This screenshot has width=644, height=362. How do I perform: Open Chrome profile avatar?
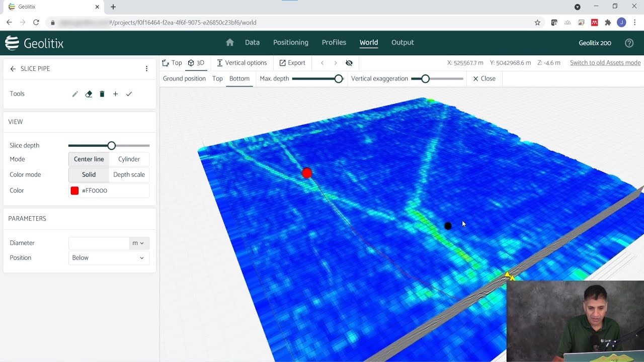click(x=621, y=23)
